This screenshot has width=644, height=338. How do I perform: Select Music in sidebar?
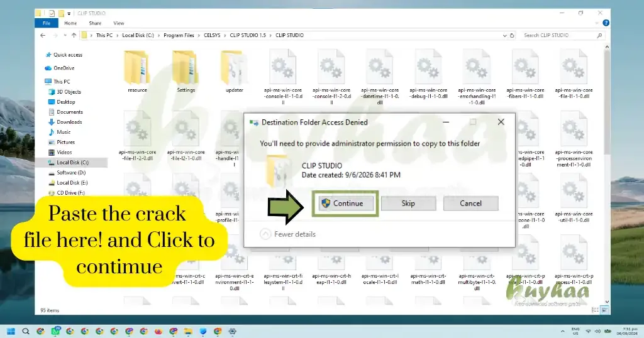tap(60, 132)
